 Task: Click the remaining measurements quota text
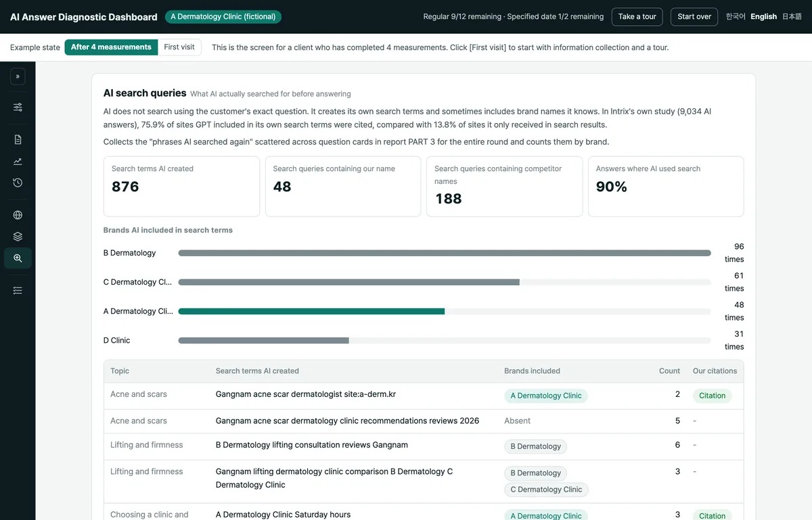[514, 17]
